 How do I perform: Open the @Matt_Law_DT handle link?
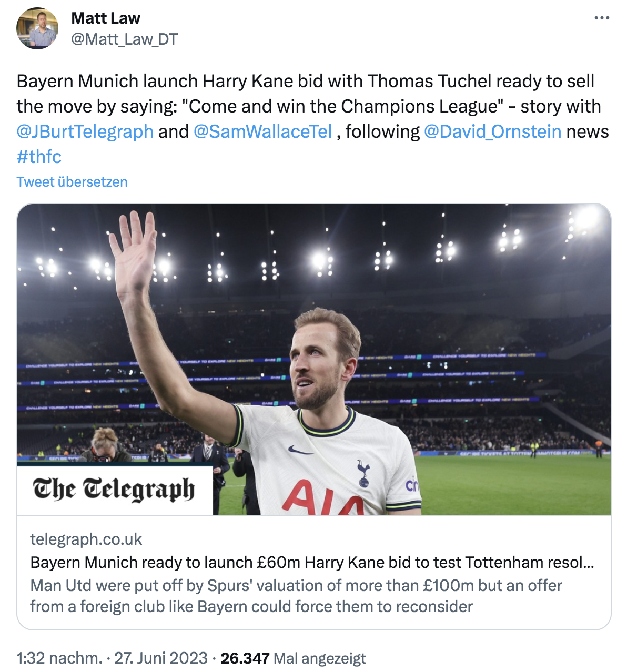(x=124, y=39)
